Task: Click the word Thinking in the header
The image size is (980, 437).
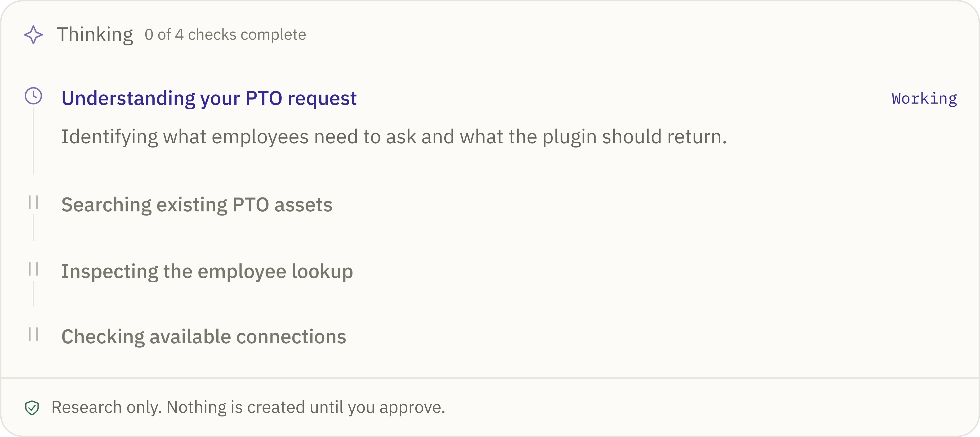Action: tap(95, 35)
